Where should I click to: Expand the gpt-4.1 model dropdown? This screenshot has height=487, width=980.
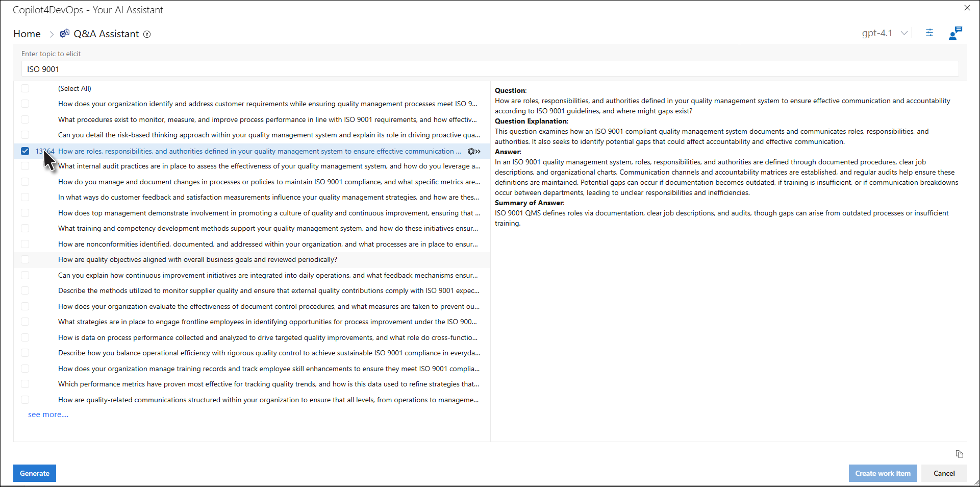click(x=904, y=33)
